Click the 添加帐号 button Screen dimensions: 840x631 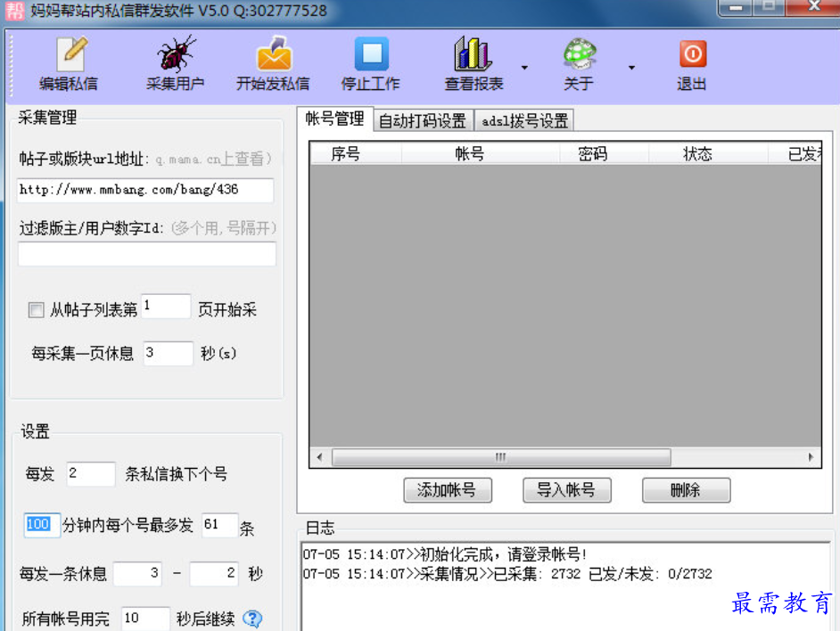point(447,490)
